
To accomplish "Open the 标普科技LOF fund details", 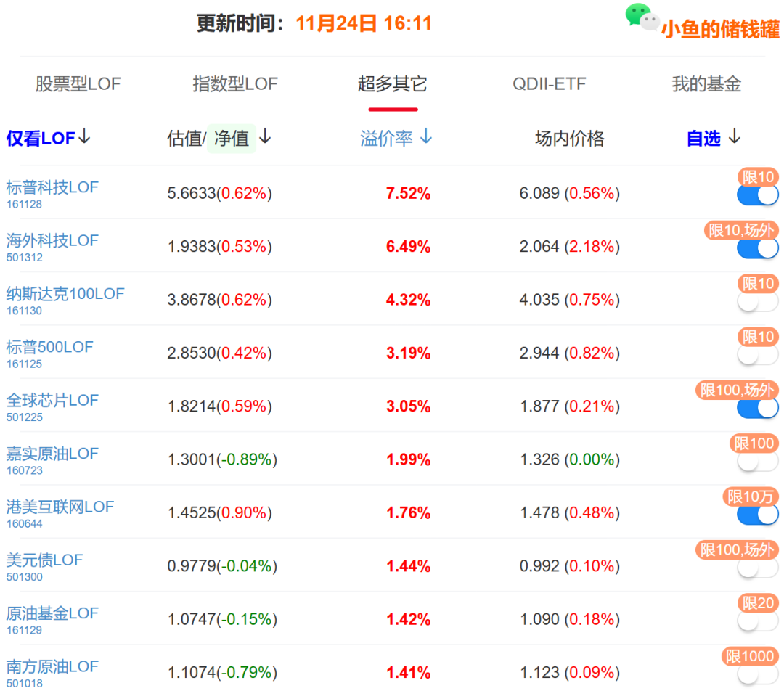I will (x=52, y=187).
